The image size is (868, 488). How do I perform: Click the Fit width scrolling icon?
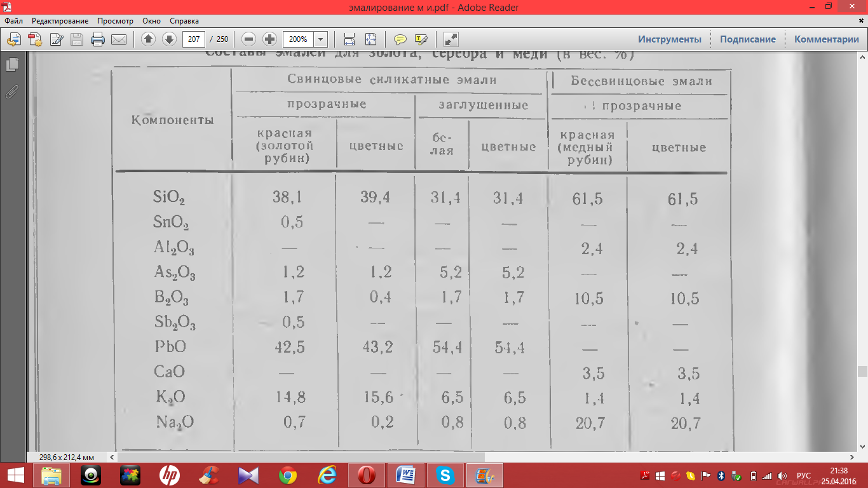coord(349,39)
